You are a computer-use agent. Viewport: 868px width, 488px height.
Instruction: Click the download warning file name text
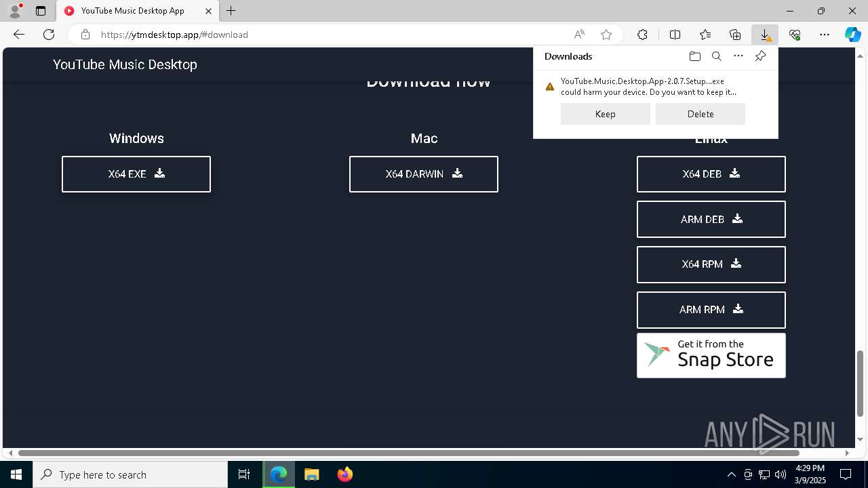pyautogui.click(x=642, y=81)
